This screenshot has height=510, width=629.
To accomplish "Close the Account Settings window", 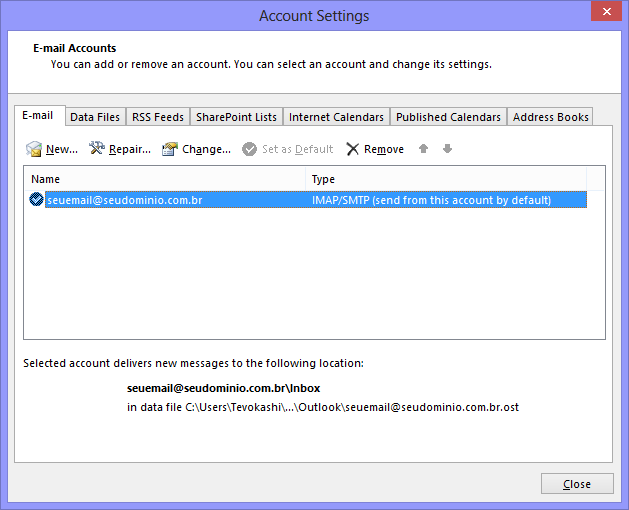I will 607,11.
